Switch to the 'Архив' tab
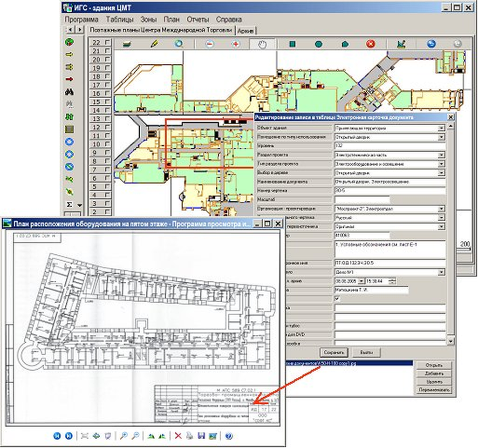478x448 pixels. 246,31
